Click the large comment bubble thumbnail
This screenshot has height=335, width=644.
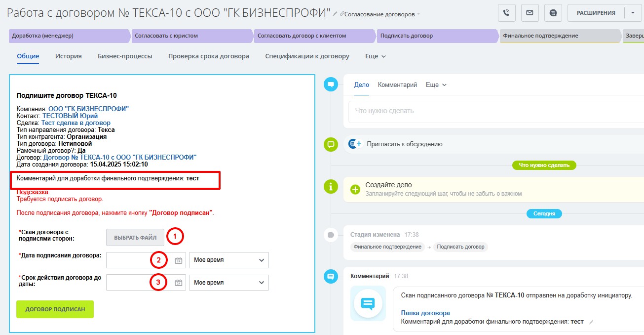[368, 303]
